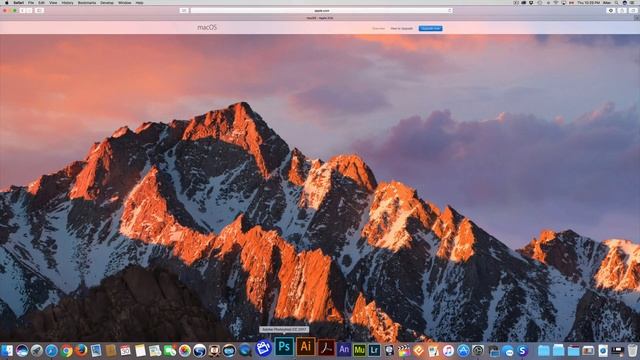The height and width of the screenshot is (360, 640).
Task: Click the macOS page title
Action: click(x=207, y=27)
